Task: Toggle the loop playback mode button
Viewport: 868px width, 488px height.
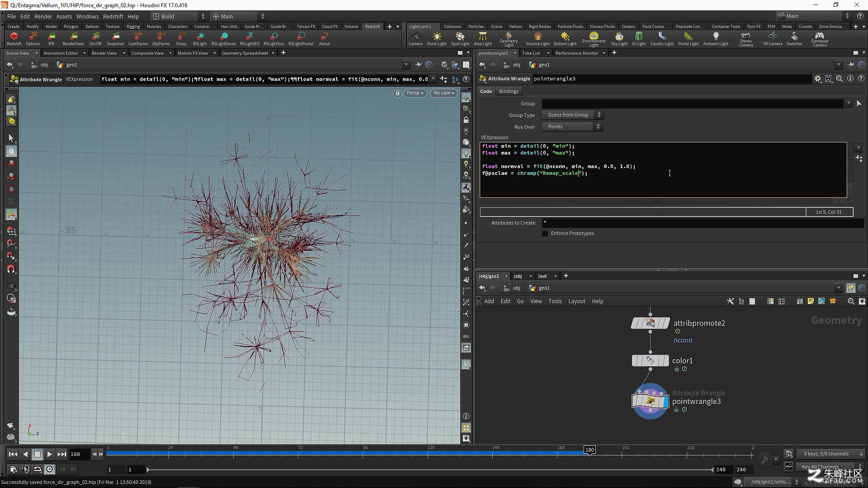Action: [x=38, y=469]
